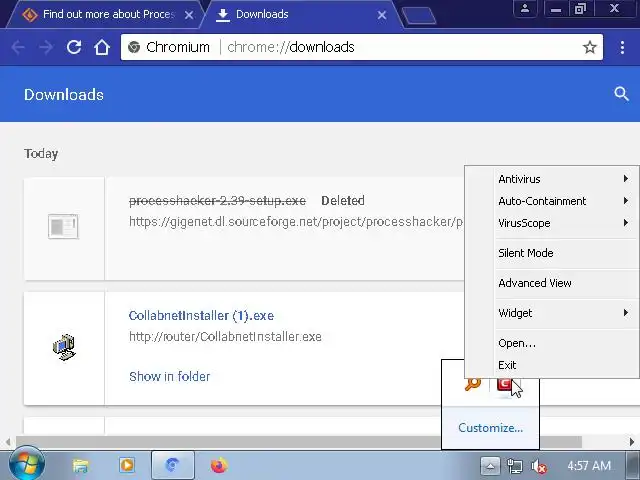
Task: Click the Today date heading
Action: tap(41, 154)
